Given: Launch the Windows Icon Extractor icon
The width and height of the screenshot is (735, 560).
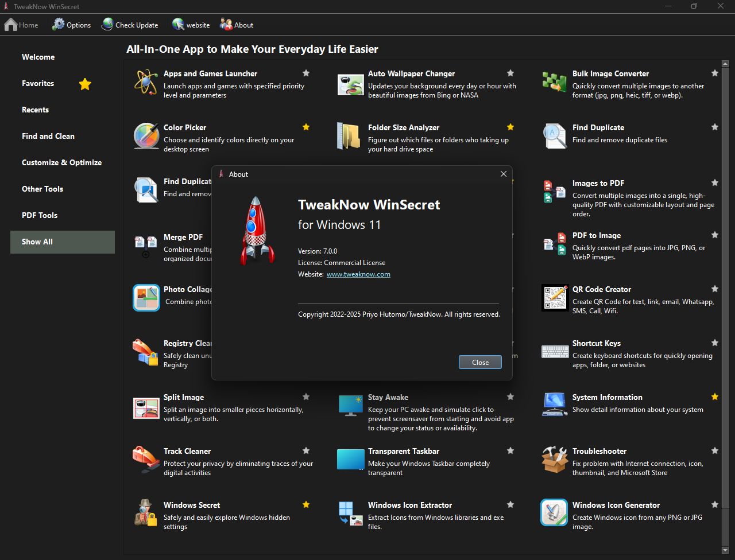Looking at the screenshot, I should pos(350,514).
